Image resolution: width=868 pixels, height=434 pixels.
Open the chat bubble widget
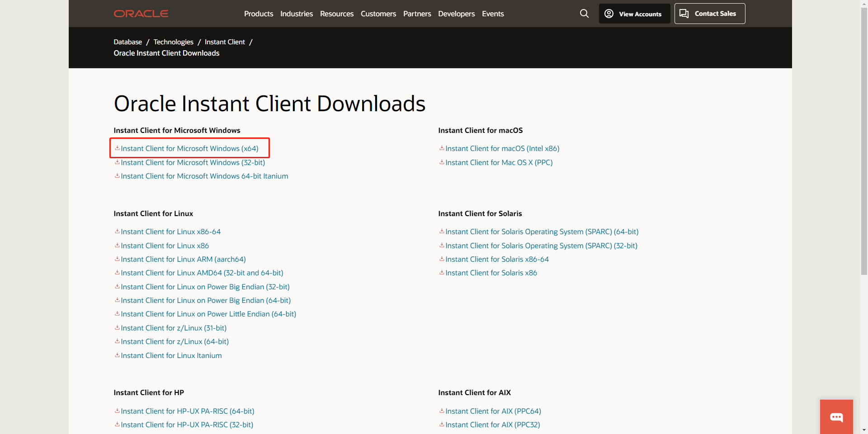[836, 417]
